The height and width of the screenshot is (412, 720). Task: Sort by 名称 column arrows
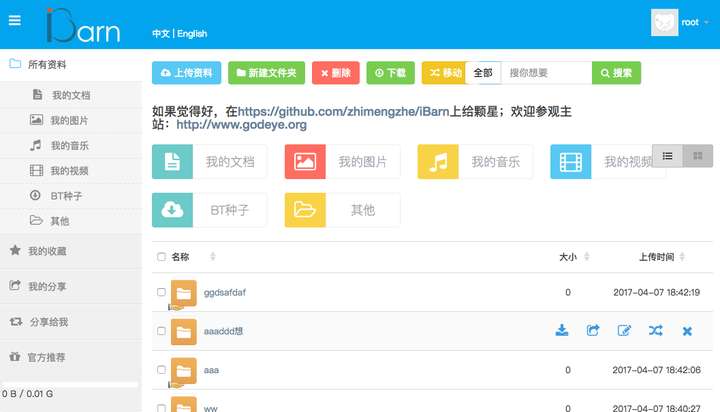(213, 257)
